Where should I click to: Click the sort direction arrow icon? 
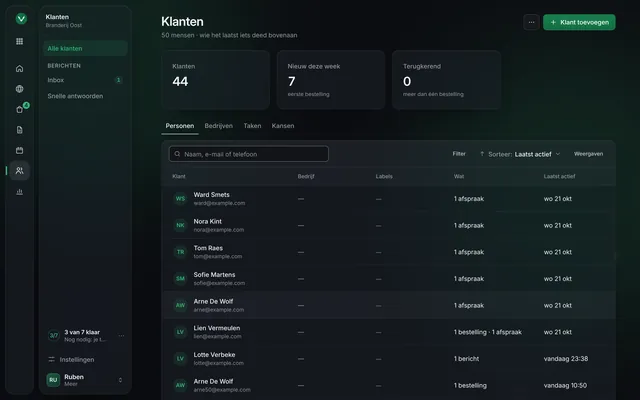tap(482, 154)
